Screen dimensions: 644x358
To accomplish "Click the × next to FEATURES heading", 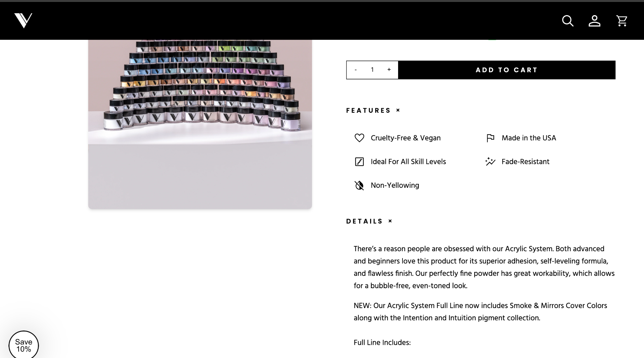I will (x=398, y=110).
